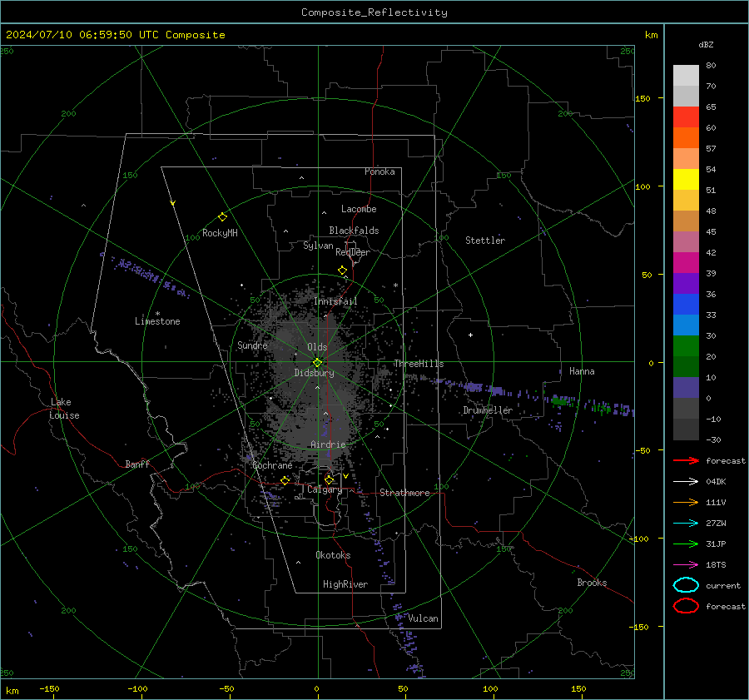Click the Sundre town label

(x=252, y=345)
